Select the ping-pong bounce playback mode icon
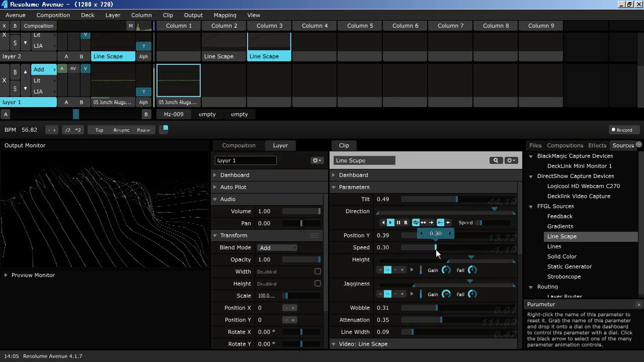Screen dimensions: 644x362 pyautogui.click(x=423, y=223)
